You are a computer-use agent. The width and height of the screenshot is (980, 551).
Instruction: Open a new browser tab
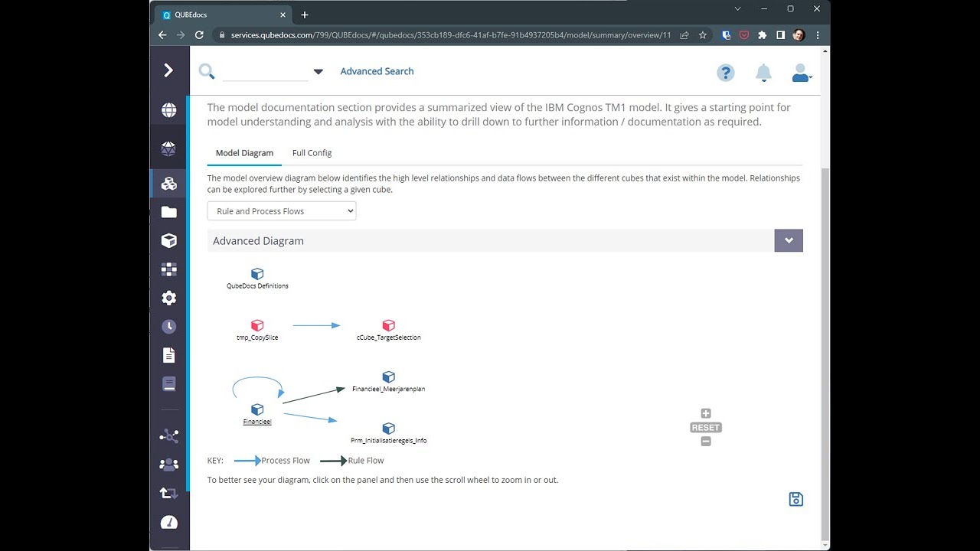click(305, 15)
